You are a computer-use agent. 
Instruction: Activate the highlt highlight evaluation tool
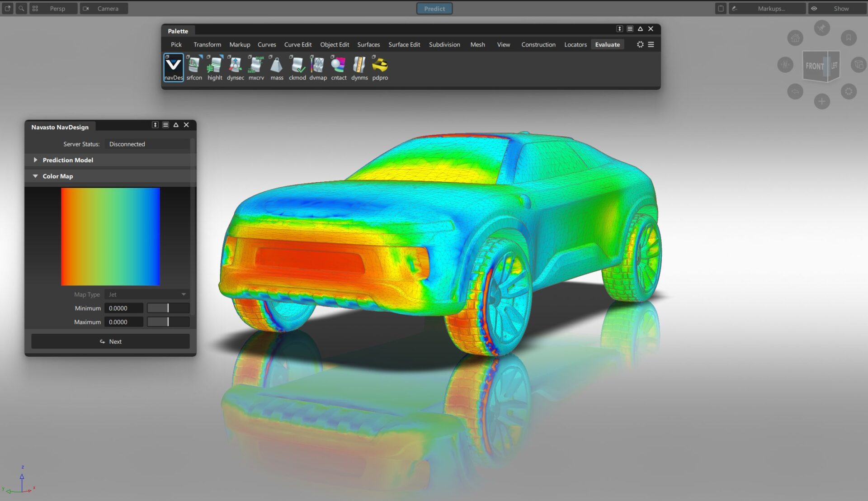pyautogui.click(x=215, y=67)
